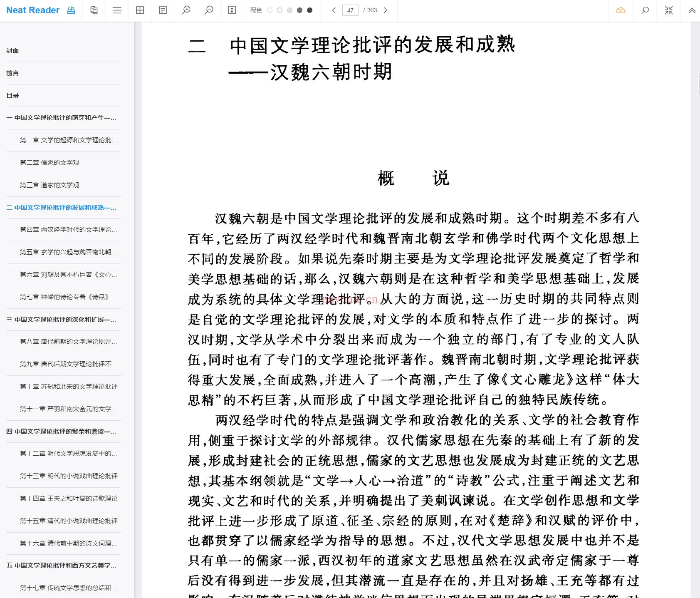Click the fit-height page icon
This screenshot has height=598, width=700.
coord(232,10)
